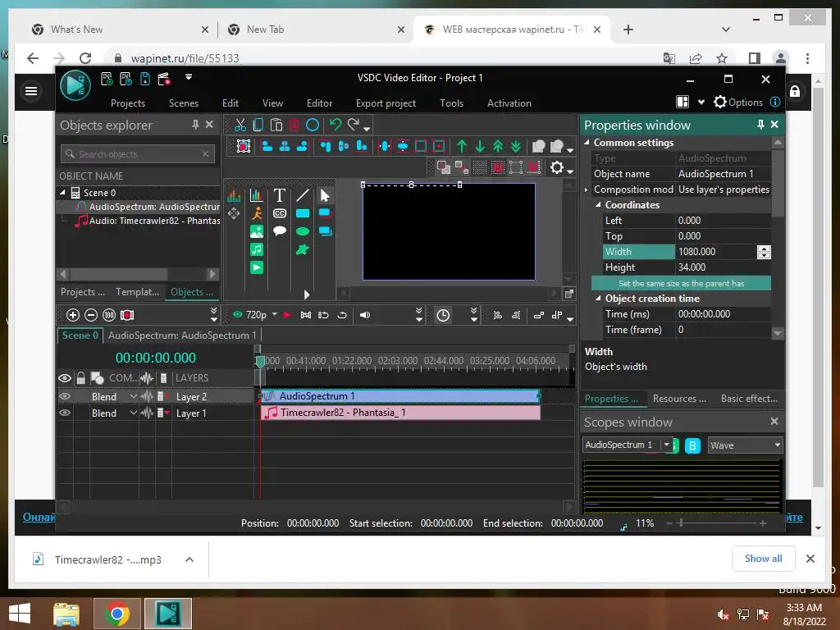Click the editor settings gear icon
The width and height of the screenshot is (840, 630).
(557, 167)
